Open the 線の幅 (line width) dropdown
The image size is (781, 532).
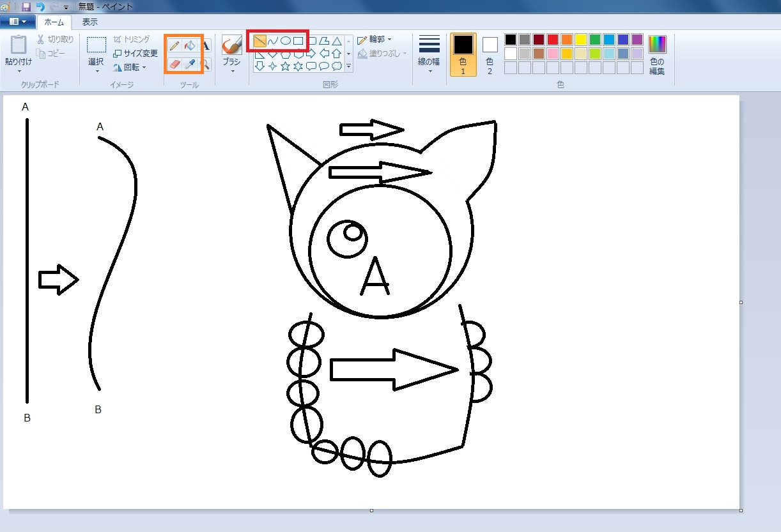pyautogui.click(x=429, y=54)
